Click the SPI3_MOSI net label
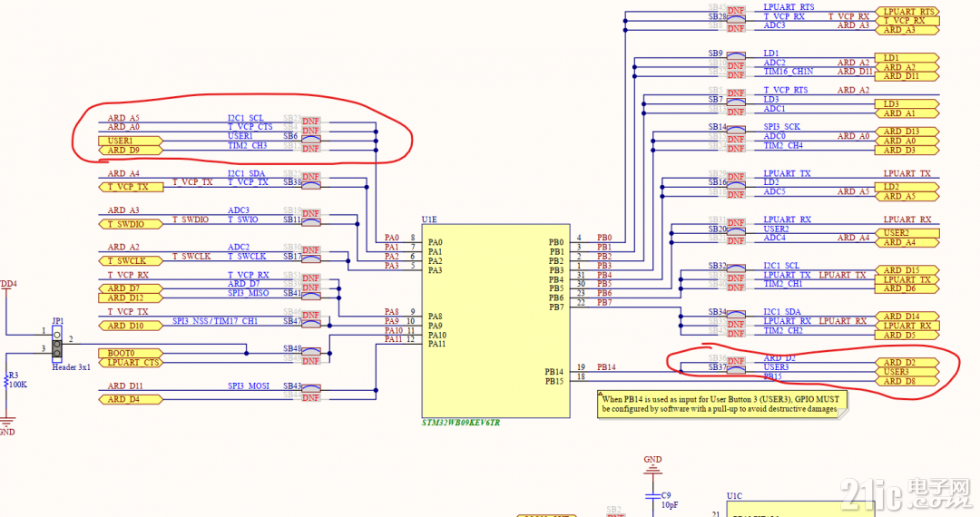This screenshot has width=980, height=517. pyautogui.click(x=248, y=385)
